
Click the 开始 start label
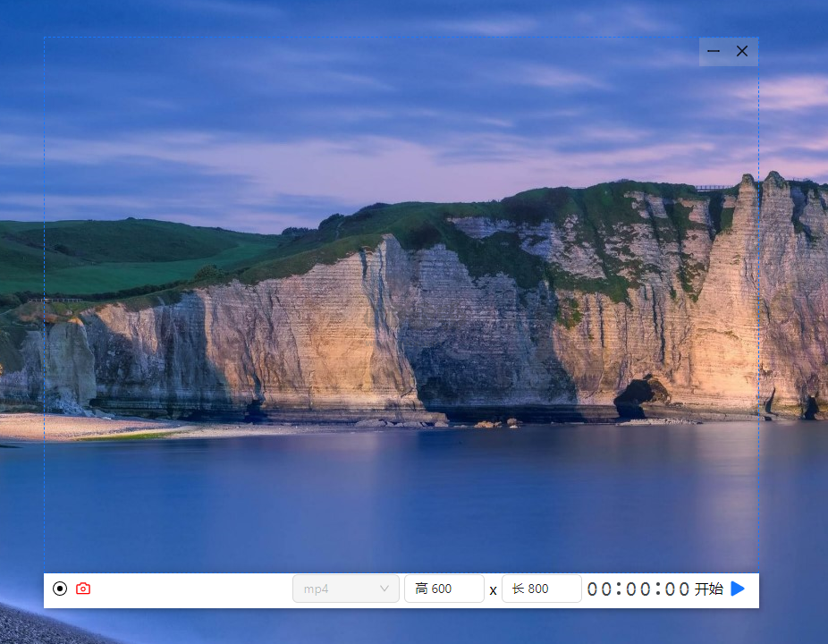click(709, 589)
